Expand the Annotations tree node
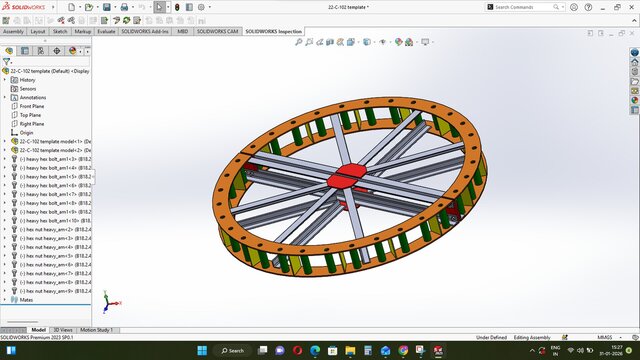640x360 pixels. [5, 98]
